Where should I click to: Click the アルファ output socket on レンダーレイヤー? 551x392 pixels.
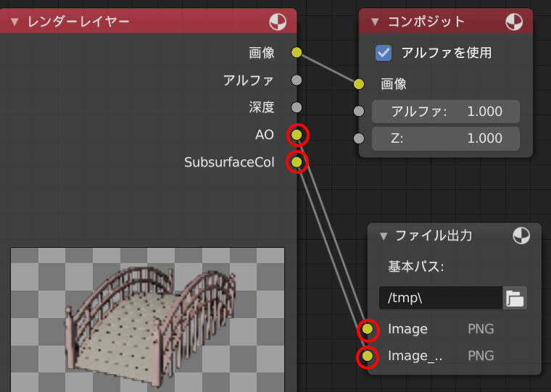[297, 80]
